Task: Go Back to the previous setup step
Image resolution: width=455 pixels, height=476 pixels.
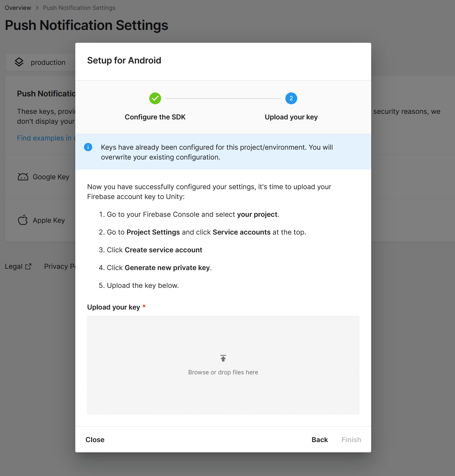Action: click(x=320, y=440)
